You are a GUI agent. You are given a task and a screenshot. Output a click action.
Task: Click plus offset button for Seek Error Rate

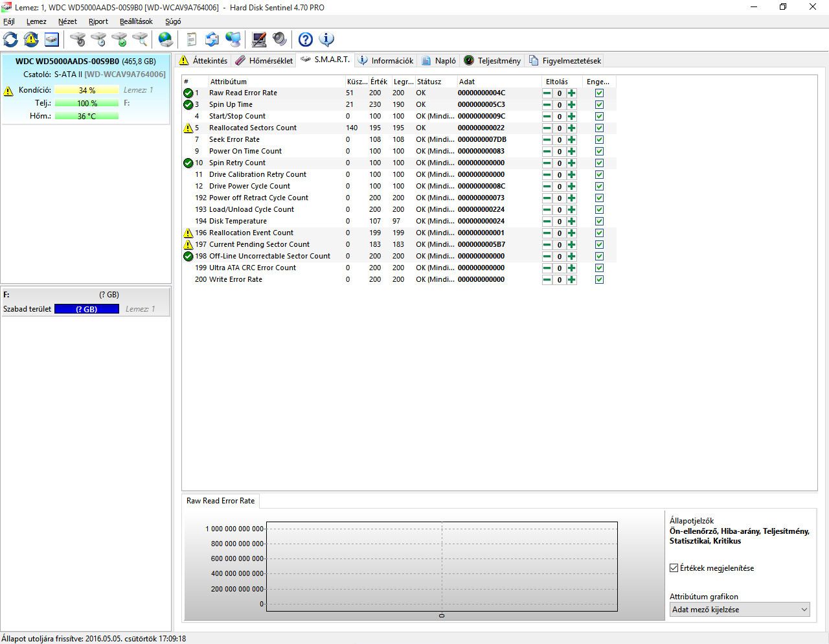571,140
